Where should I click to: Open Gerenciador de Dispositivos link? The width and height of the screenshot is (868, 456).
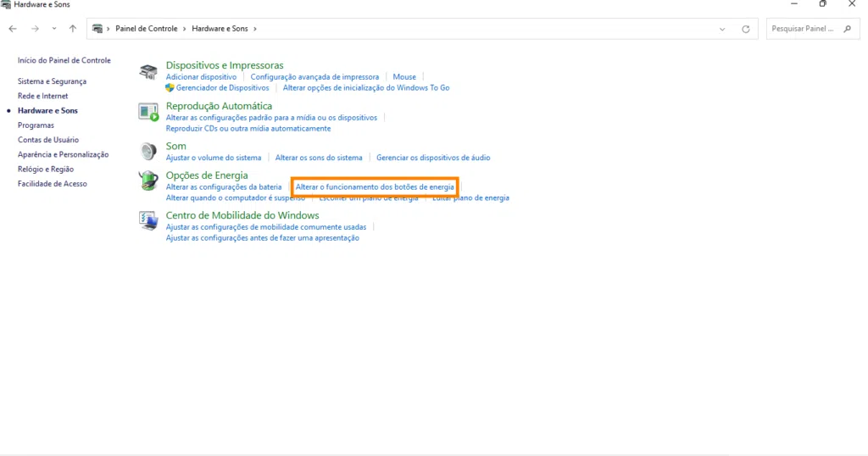222,88
